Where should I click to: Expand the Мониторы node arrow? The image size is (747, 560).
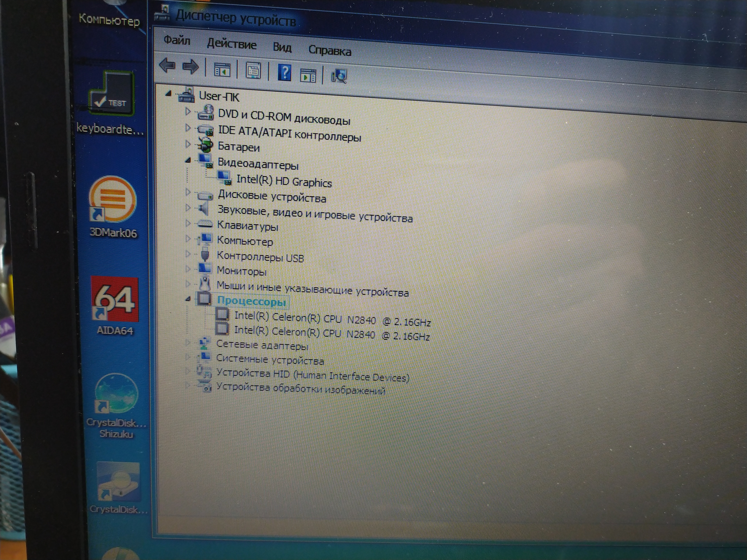tap(188, 269)
